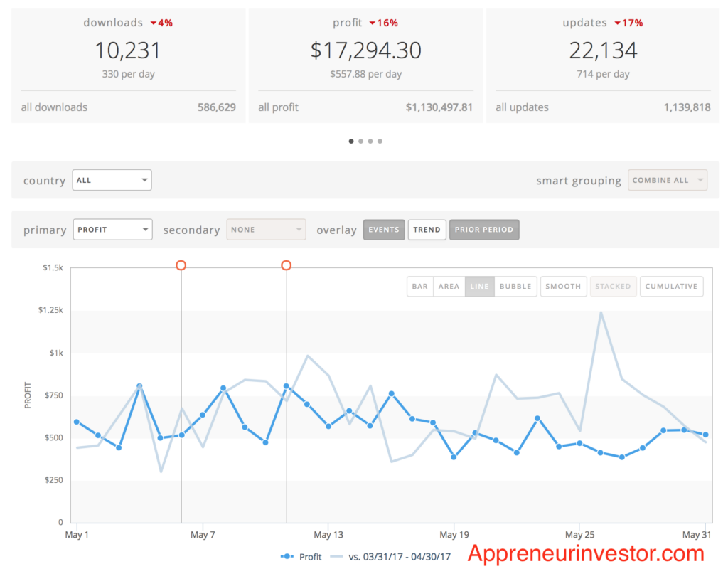Click the downloads summary card
Image resolution: width=728 pixels, height=569 pixels.
click(128, 65)
